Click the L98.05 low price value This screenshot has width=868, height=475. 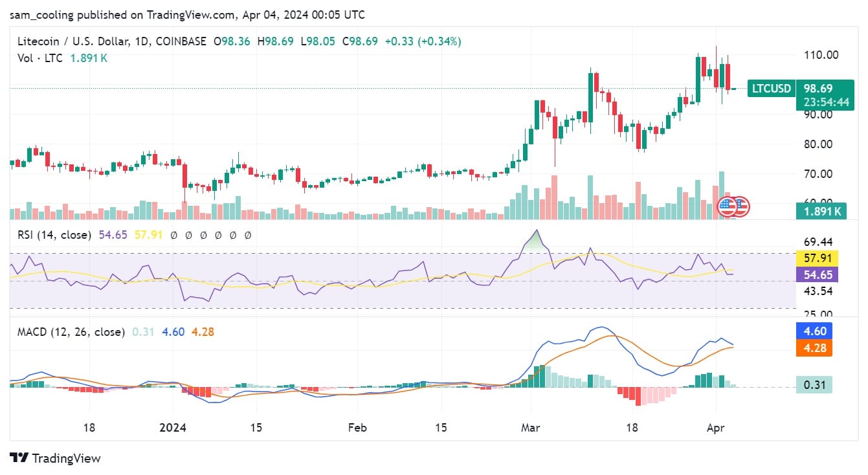[x=317, y=41]
